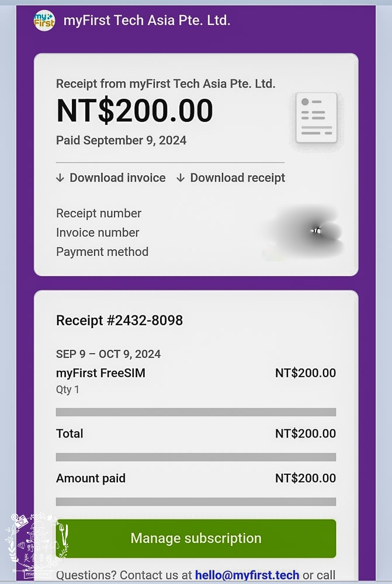Click the SEP 9 – OCT 9, 2024 billing period
Image resolution: width=392 pixels, height=584 pixels.
(108, 354)
